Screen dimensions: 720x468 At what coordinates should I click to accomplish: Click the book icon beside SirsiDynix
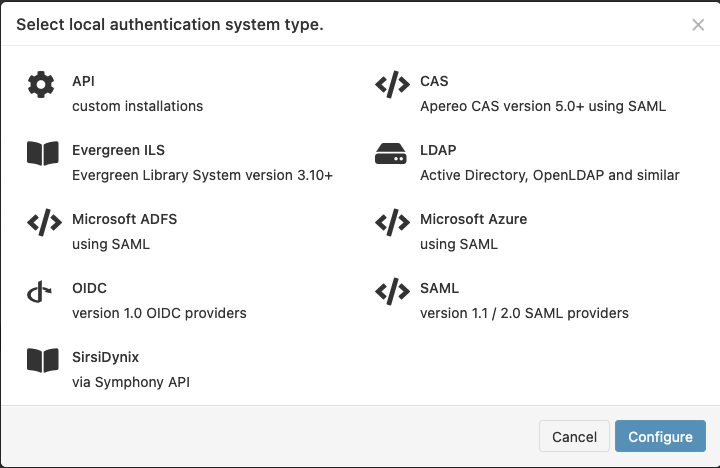pos(43,360)
